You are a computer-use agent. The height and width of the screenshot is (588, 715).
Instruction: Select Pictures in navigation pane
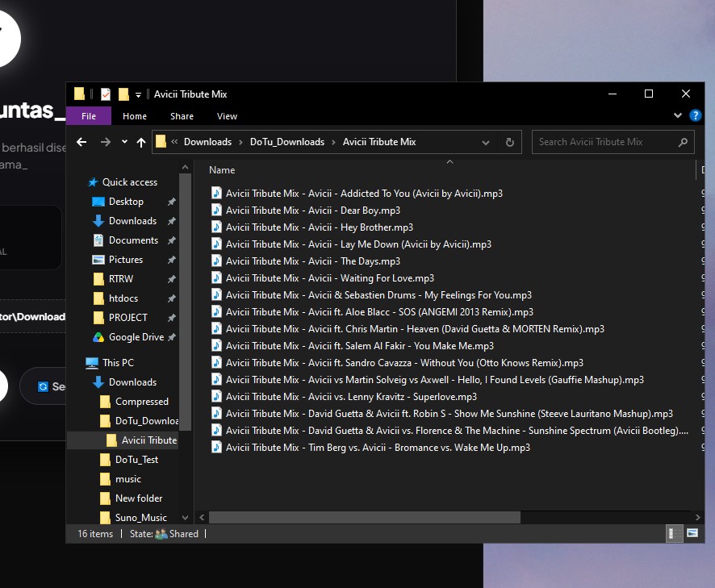[126, 260]
